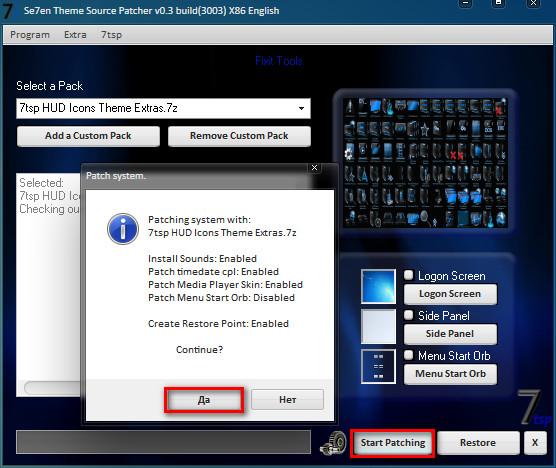Confirm patching with the Да button
Viewport: 556px width, 468px height.
tap(204, 400)
